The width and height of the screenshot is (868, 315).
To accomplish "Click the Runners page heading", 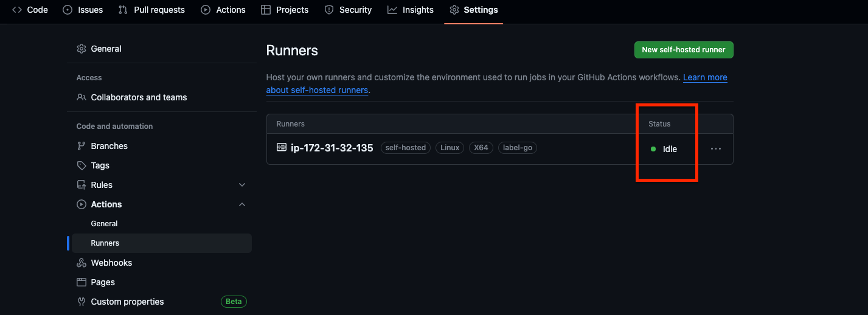I will (x=292, y=50).
